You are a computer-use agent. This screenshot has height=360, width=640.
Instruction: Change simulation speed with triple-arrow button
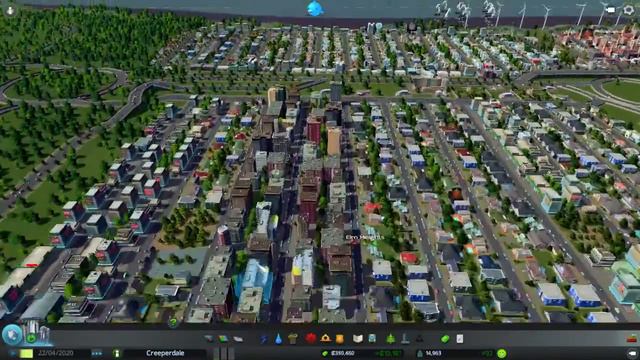[97, 353]
